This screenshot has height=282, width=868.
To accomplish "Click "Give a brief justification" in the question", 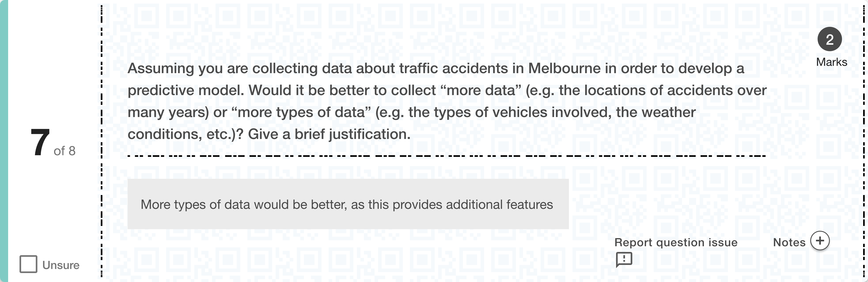I will pyautogui.click(x=329, y=134).
